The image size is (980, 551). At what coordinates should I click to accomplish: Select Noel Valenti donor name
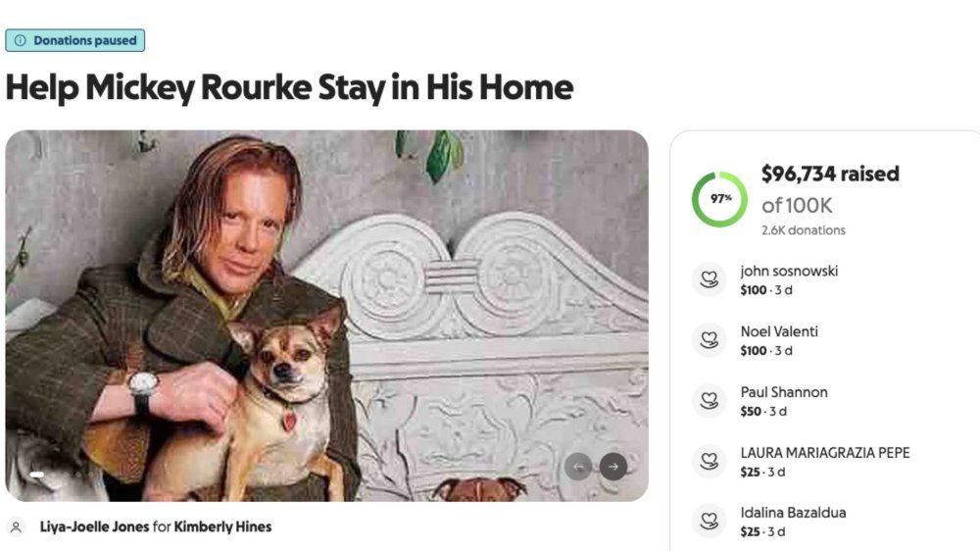779,331
